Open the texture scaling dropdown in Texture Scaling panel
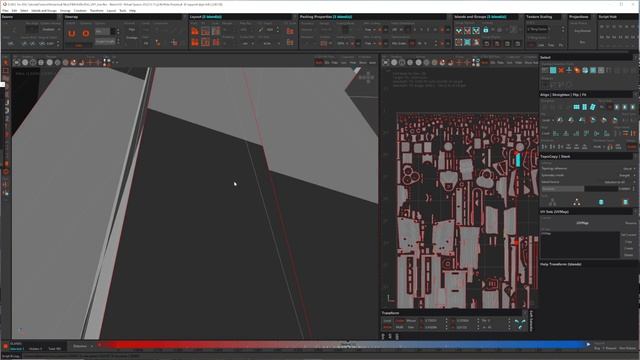Screen dimensions: 640x360 pyautogui.click(x=537, y=29)
